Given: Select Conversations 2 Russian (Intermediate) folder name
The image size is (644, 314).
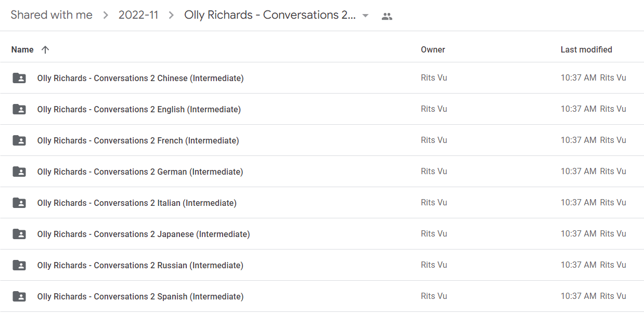Looking at the screenshot, I should click(x=140, y=266).
